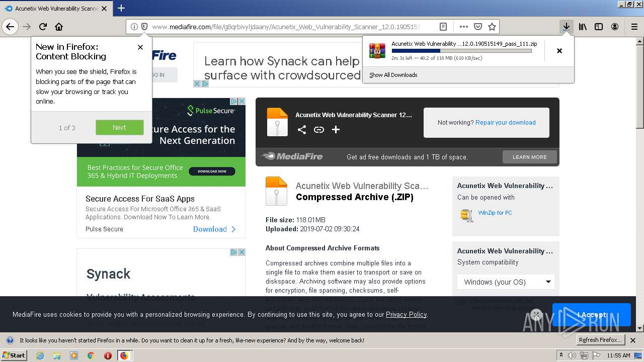Click the zip file icon in header
The height and width of the screenshot is (362, 644).
click(x=277, y=122)
